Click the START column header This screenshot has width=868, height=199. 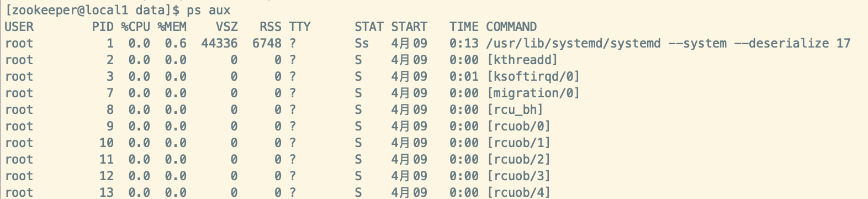tap(409, 27)
